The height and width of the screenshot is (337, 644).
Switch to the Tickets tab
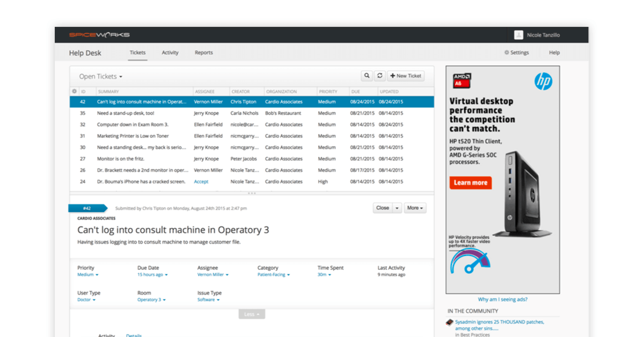click(x=137, y=53)
